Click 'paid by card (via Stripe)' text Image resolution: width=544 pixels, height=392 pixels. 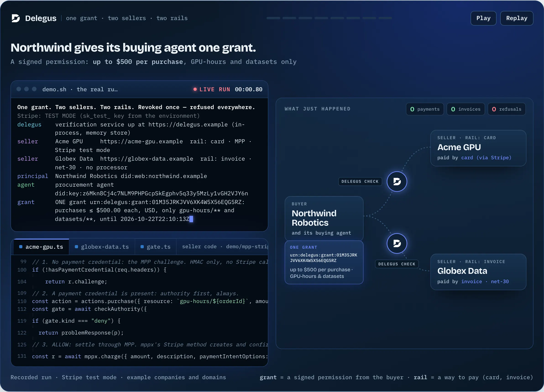click(474, 158)
